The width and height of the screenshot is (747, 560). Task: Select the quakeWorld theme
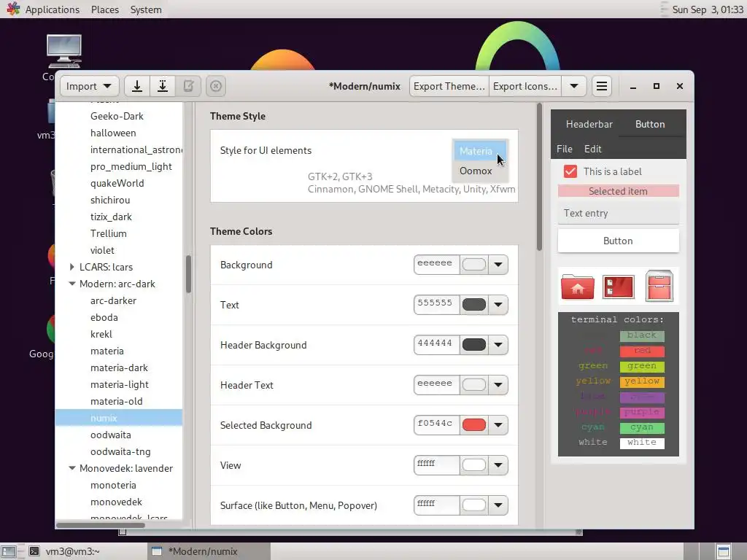click(117, 183)
